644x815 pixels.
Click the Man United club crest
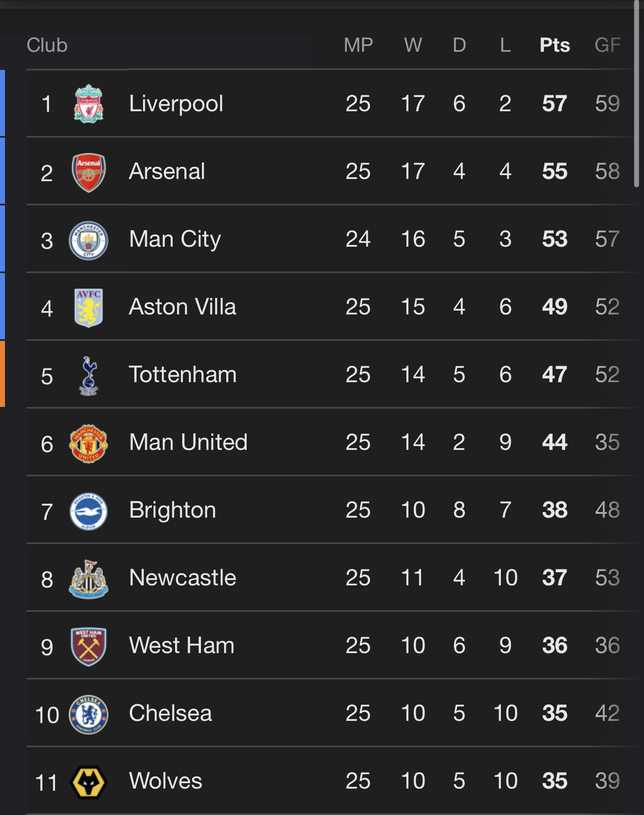89,443
